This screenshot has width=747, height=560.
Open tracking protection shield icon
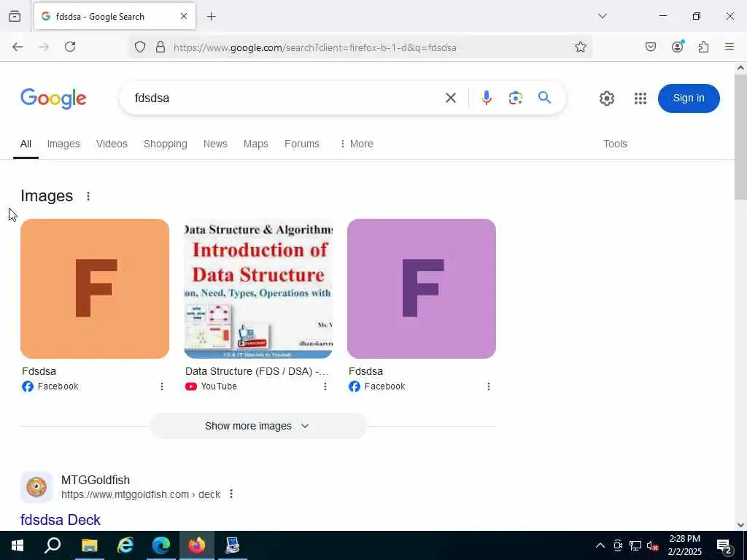(139, 47)
